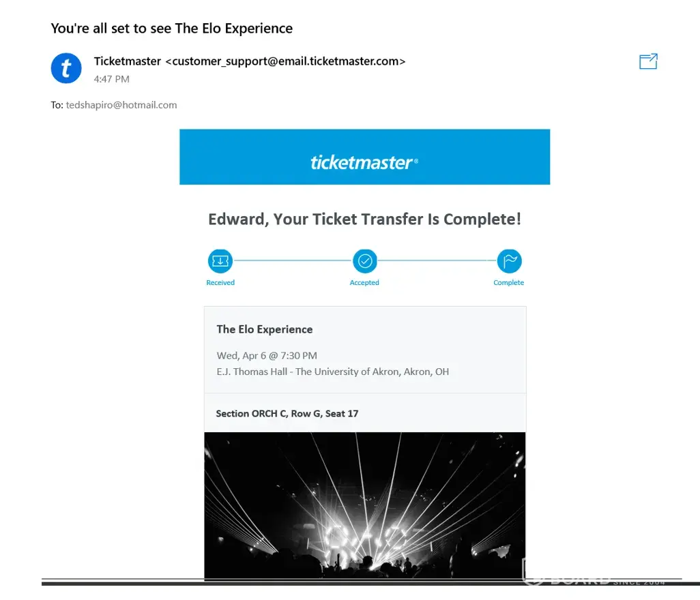Click the Received step label
Viewport: 700px width, 600px height.
pos(220,282)
